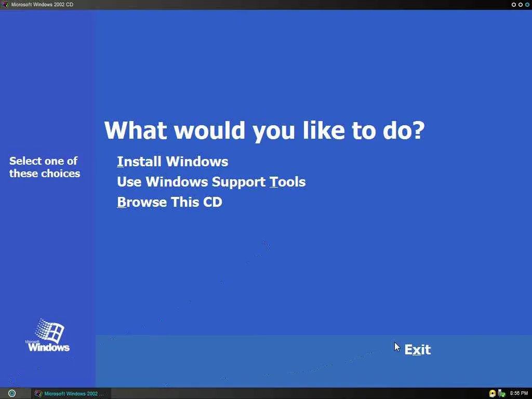Click the yellow CD tray icon
Screen dimensions: 532x399
click(493, 394)
